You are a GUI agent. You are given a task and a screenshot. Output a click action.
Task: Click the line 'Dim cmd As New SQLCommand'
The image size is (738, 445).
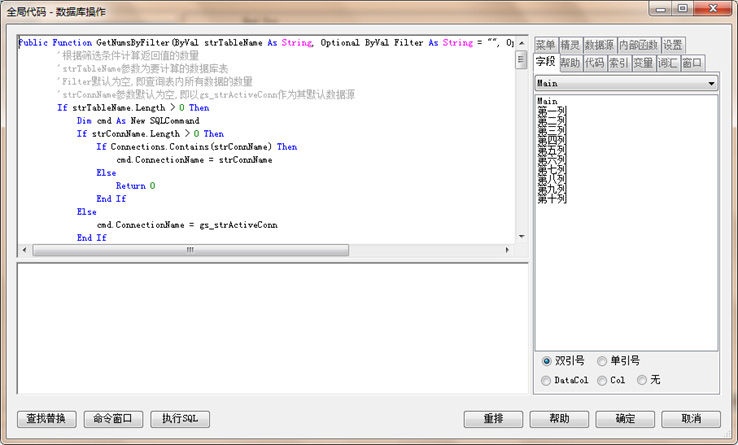138,121
